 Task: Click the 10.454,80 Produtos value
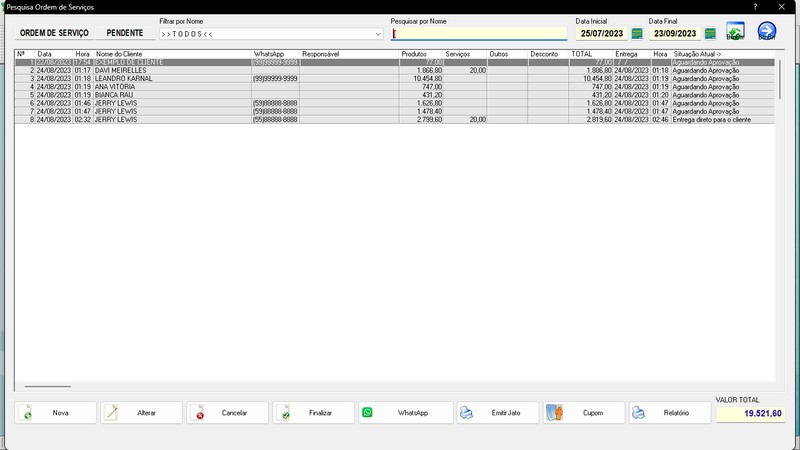(428, 79)
